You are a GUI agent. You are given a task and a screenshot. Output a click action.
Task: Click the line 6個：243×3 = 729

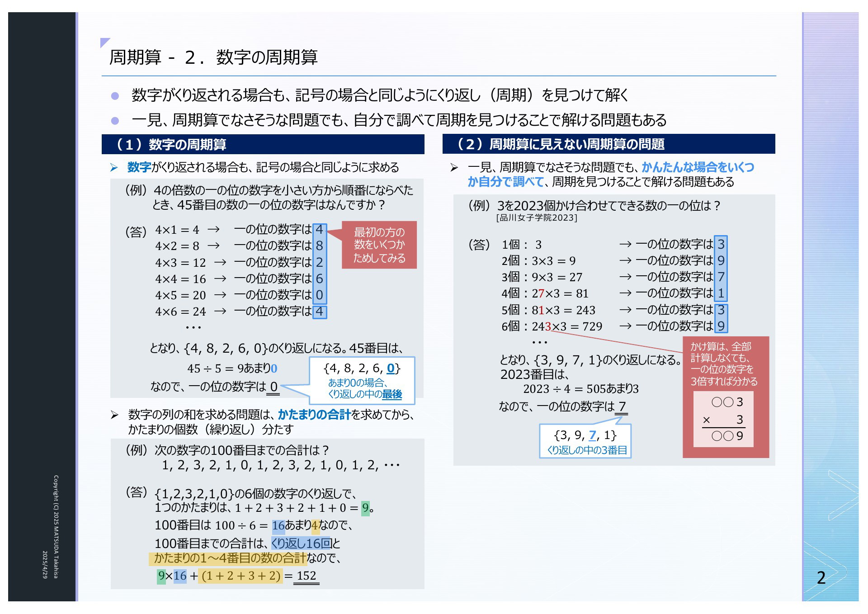click(x=552, y=326)
